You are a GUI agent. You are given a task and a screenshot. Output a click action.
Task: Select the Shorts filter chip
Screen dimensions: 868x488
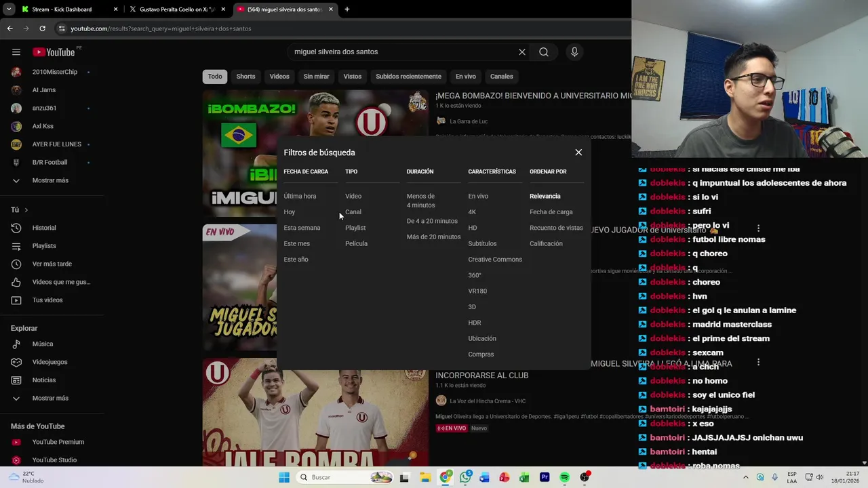click(245, 77)
